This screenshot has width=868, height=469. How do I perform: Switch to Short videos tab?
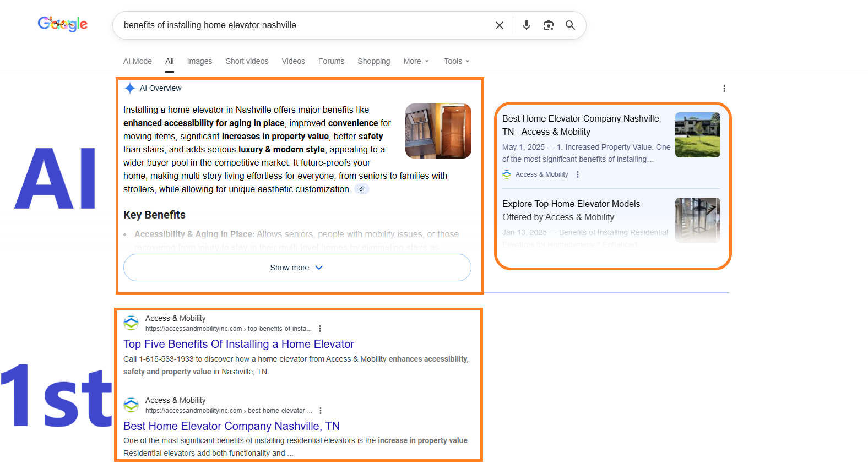click(x=247, y=61)
